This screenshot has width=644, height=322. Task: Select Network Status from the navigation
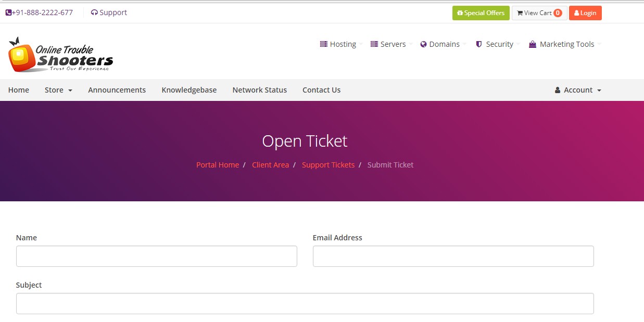point(259,90)
